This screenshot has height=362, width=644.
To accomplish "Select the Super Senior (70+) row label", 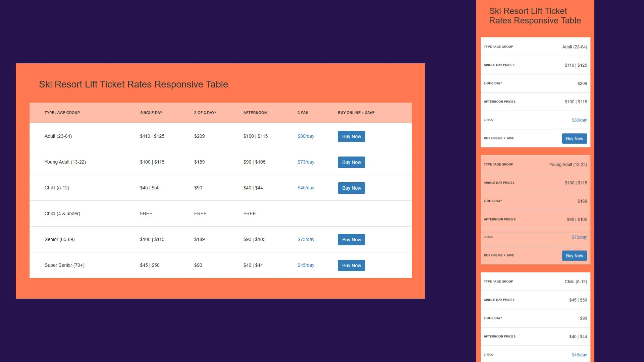I will pyautogui.click(x=64, y=265).
